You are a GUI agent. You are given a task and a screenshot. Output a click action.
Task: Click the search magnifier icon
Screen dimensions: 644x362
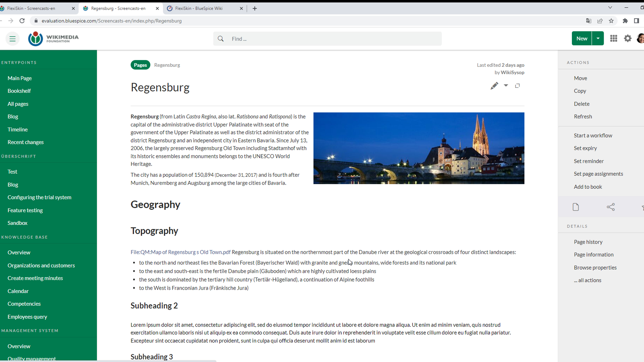click(x=221, y=39)
